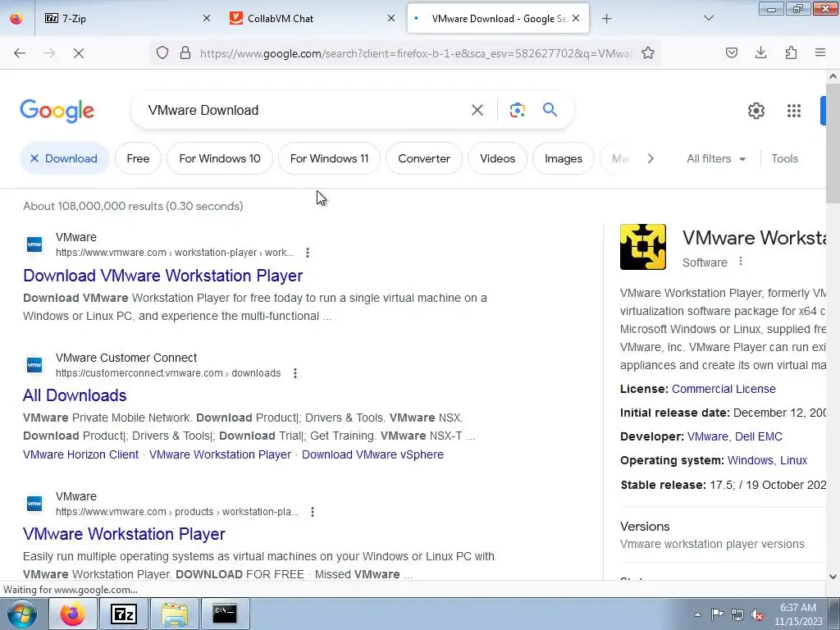Image resolution: width=840 pixels, height=630 pixels.
Task: Remove the Download filter chip
Action: (x=64, y=158)
